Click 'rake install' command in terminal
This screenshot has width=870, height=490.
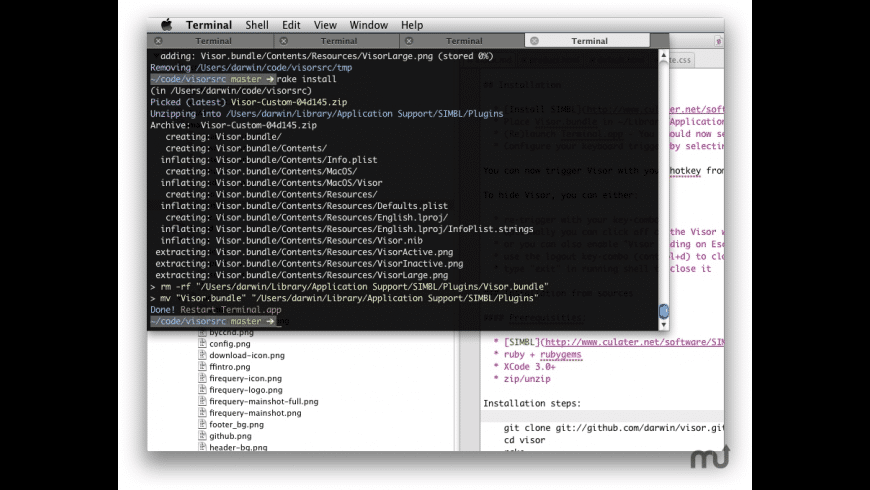306,79
